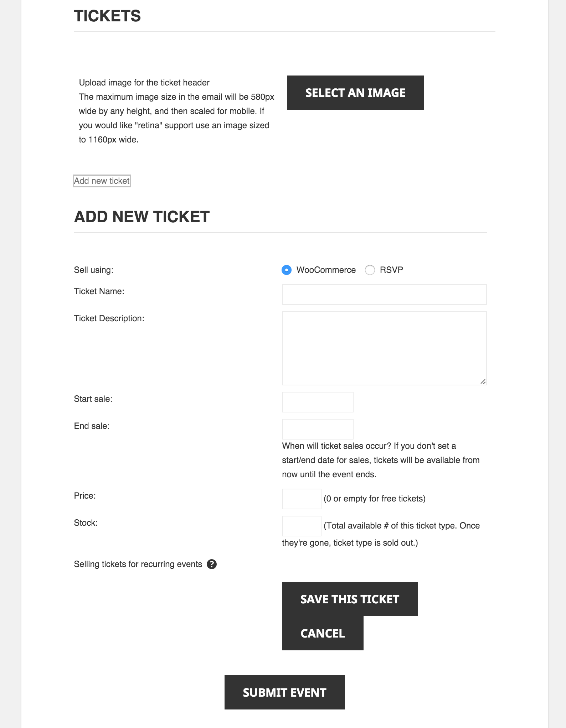Click the Add New Ticket heading
Screen dimensions: 566x728
coord(142,217)
